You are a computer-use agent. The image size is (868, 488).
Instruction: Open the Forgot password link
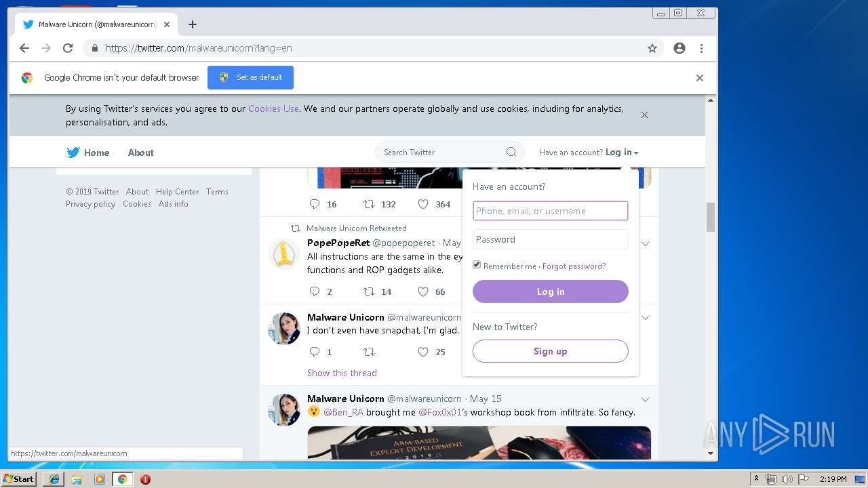[x=574, y=266]
